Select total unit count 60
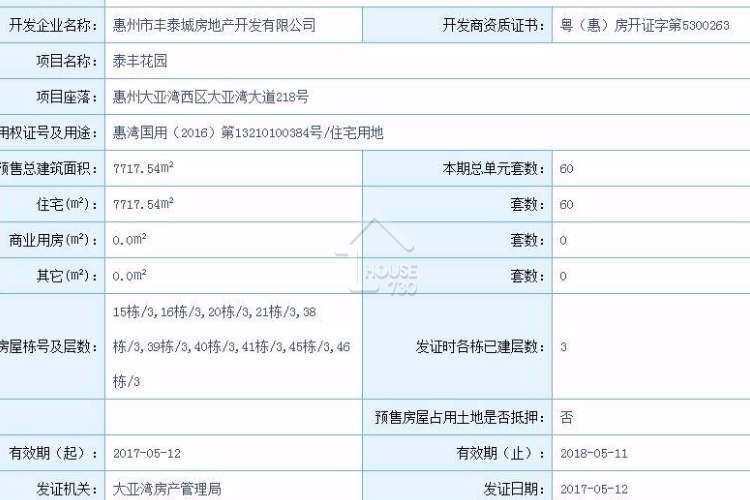 tap(566, 168)
